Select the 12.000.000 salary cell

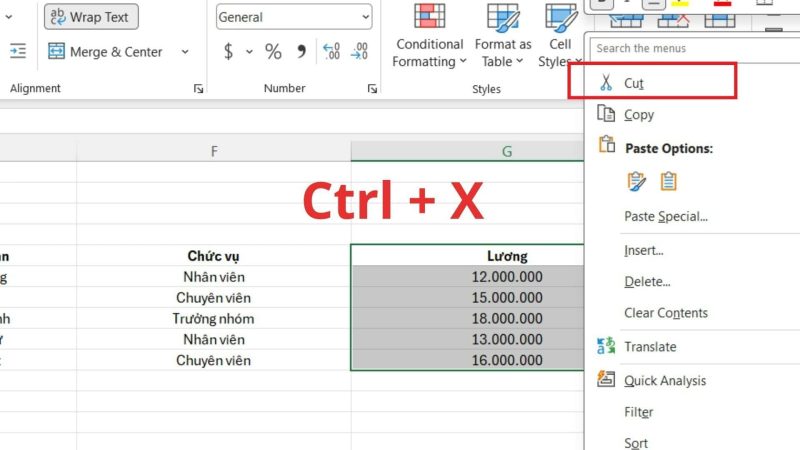467,277
